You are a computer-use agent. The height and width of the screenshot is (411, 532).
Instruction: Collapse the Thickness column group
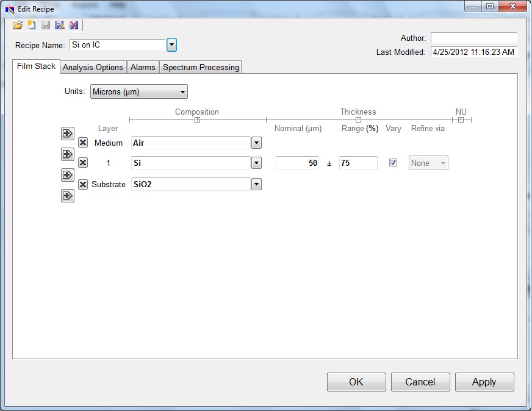(358, 120)
